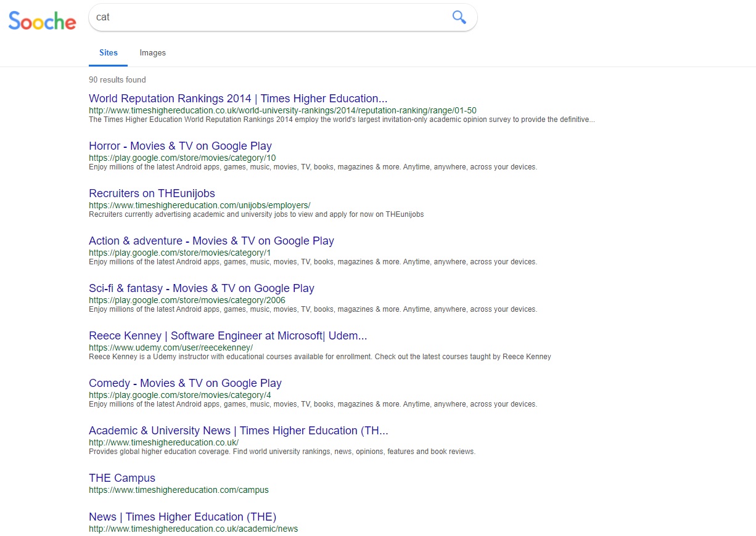Click URL http://www.timeshighereducation.co.uk/
The image size is (756, 536).
click(x=164, y=442)
